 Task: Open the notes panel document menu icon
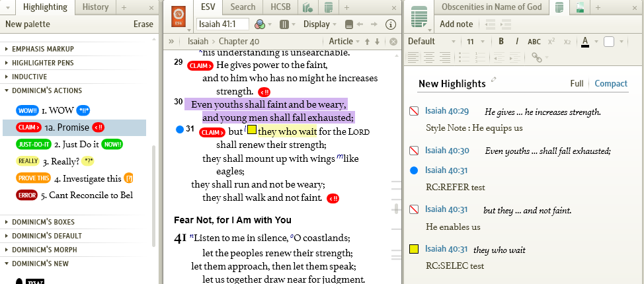419,18
